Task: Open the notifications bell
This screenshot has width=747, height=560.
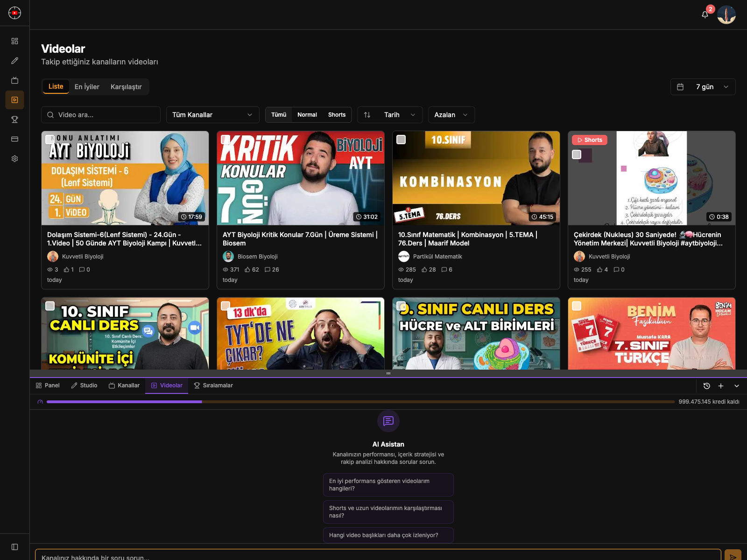Action: (x=705, y=14)
